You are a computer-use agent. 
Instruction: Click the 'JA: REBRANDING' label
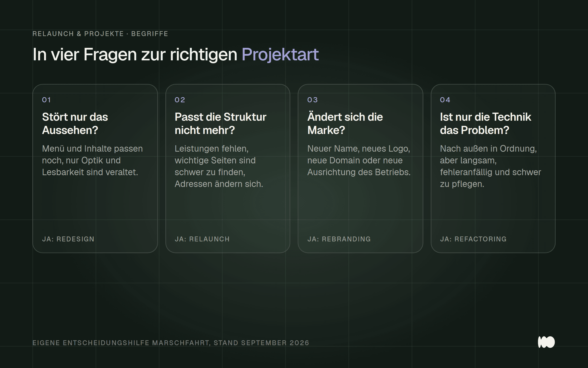pos(339,239)
